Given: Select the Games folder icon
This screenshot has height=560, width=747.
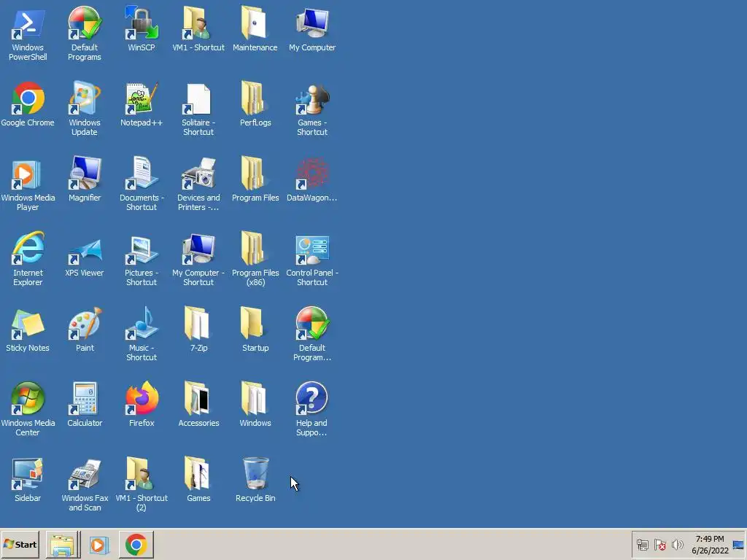Looking at the screenshot, I should click(198, 474).
